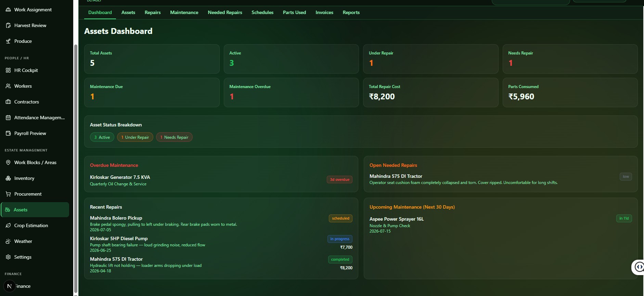Go to Harvest Review page
The width and height of the screenshot is (644, 296).
click(x=35, y=25)
